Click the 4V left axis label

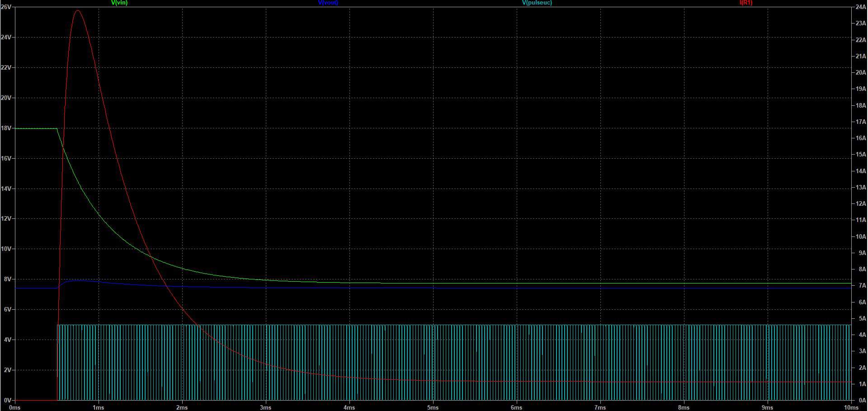(x=8, y=340)
